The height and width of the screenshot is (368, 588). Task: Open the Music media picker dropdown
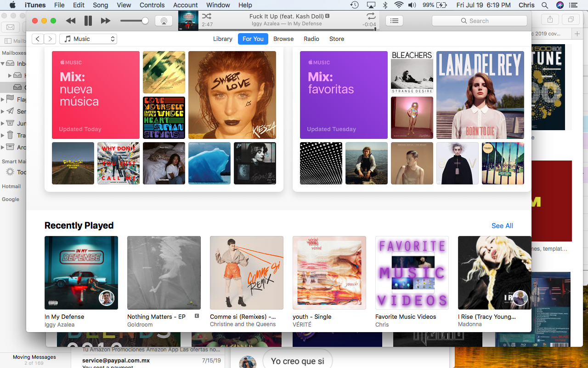click(88, 39)
